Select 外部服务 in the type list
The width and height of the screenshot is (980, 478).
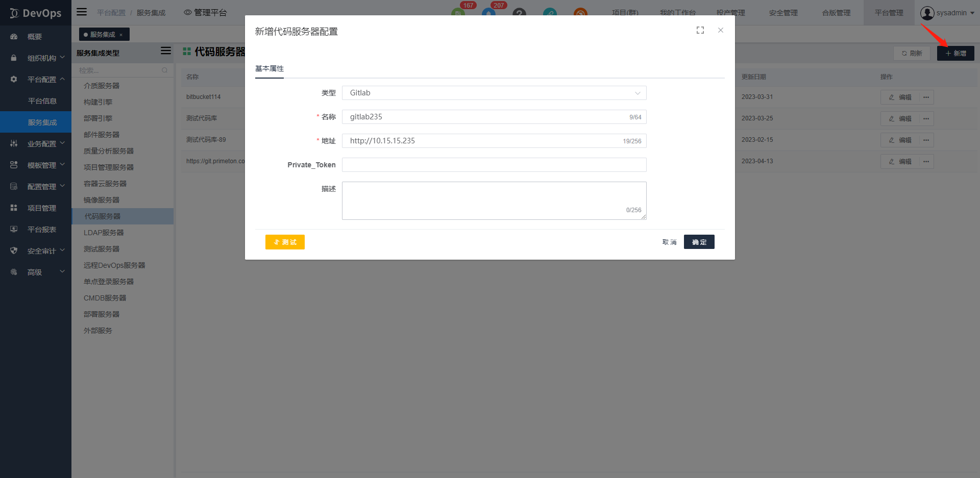coord(122,331)
